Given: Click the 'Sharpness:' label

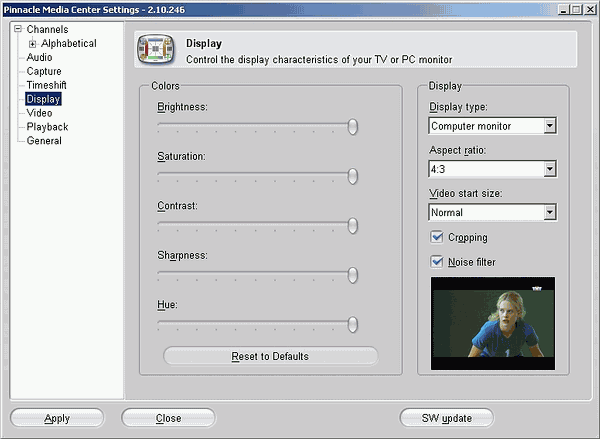Looking at the screenshot, I should point(182,255).
